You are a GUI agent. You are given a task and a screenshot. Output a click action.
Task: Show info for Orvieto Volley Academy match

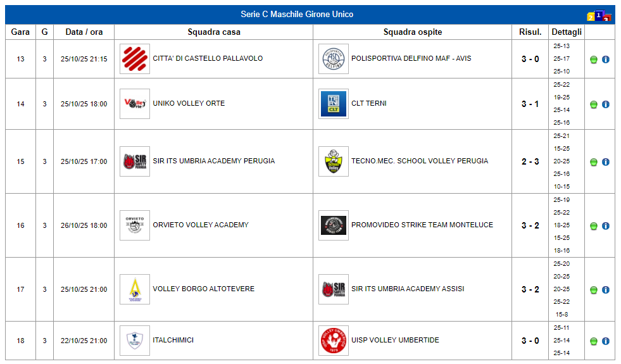point(605,226)
